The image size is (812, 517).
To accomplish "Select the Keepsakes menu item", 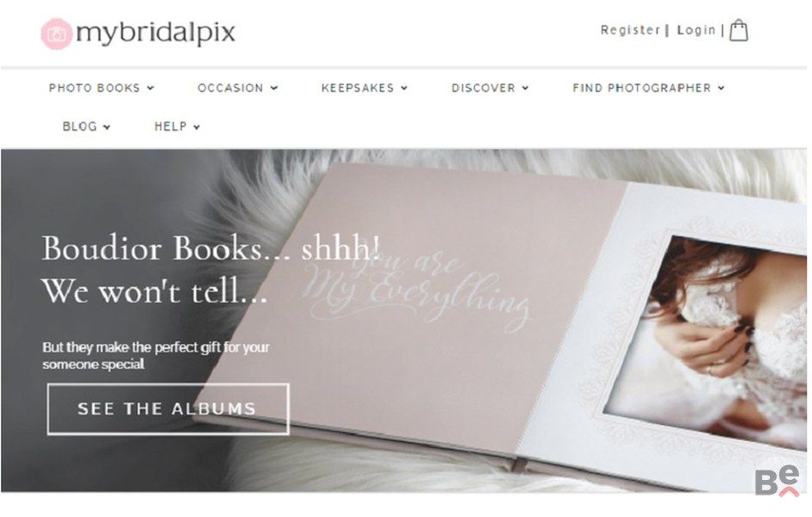I will [358, 88].
